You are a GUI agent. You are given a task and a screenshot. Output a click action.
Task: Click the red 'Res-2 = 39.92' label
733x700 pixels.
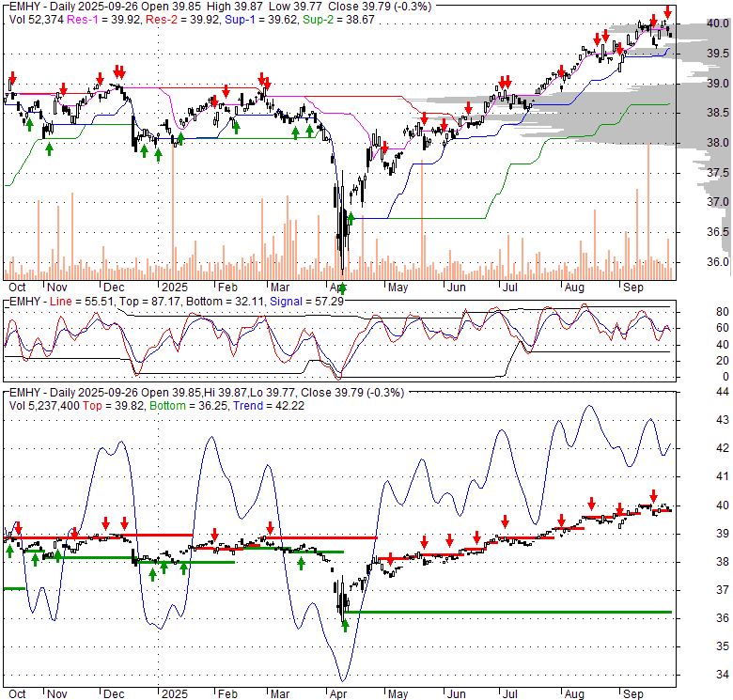pos(183,20)
